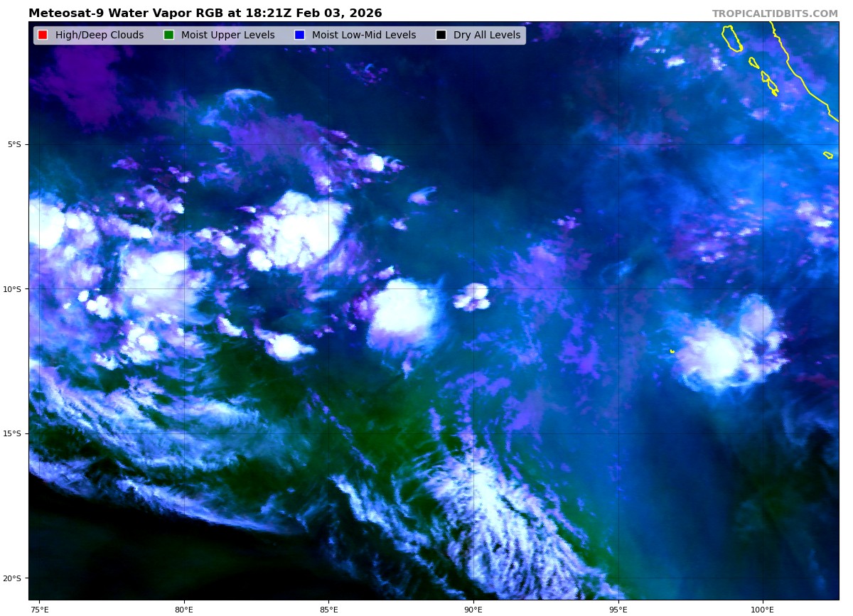This screenshot has height=616, width=853.
Task: Click the large yellow-outlined island at top right
Action: (731, 38)
